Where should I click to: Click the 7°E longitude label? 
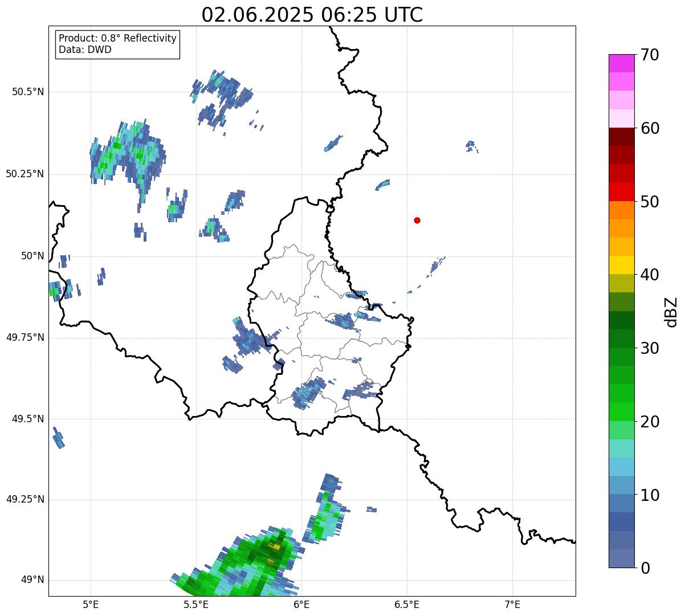coord(512,604)
